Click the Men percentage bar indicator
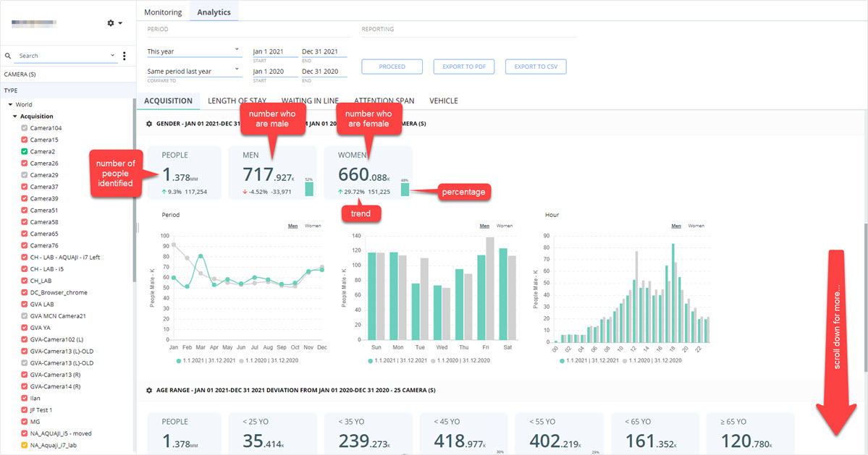Viewport: 868px width, 455px height. coord(309,189)
